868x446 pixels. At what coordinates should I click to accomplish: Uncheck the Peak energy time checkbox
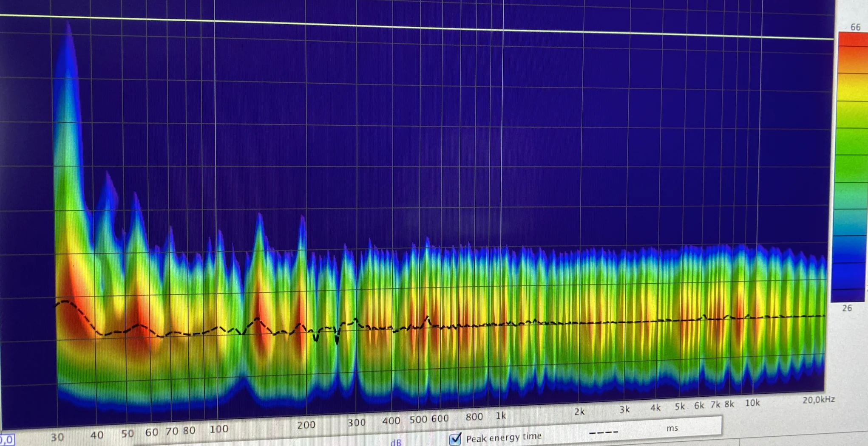455,438
